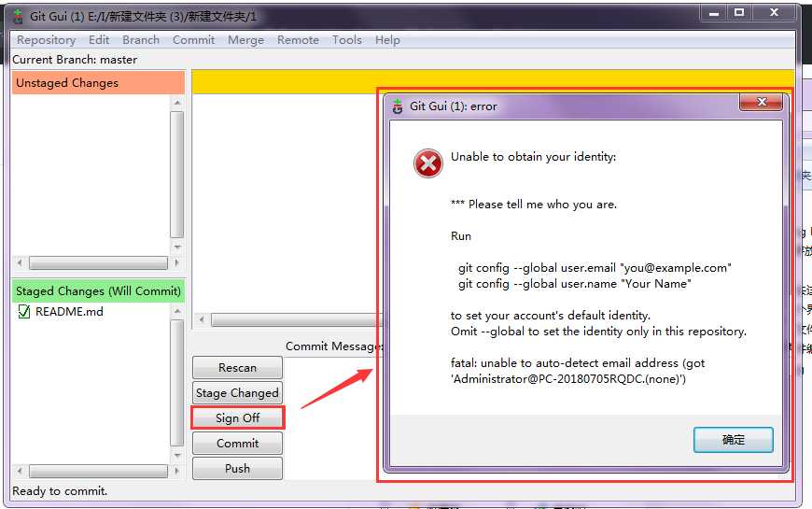Image resolution: width=812 pixels, height=509 pixels.
Task: Minimize the Git Gui main window
Action: pyautogui.click(x=714, y=13)
